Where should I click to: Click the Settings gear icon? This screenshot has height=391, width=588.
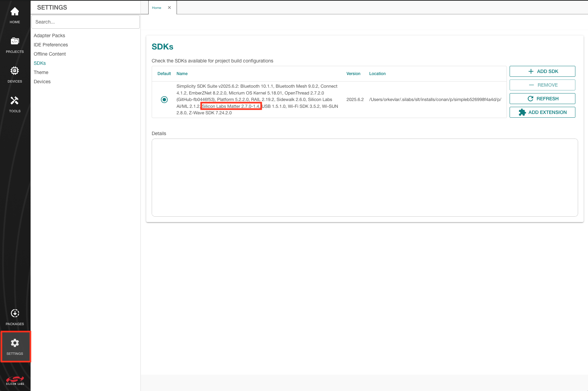click(15, 343)
